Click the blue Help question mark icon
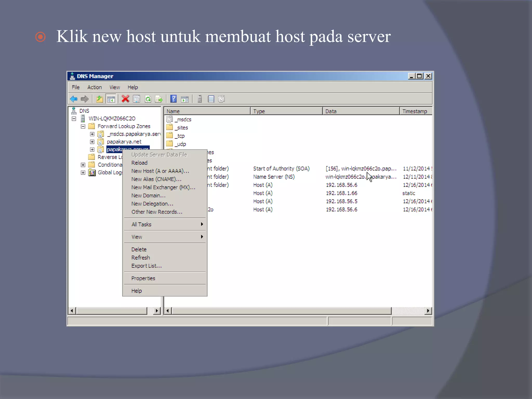The width and height of the screenshot is (532, 399). [x=174, y=99]
